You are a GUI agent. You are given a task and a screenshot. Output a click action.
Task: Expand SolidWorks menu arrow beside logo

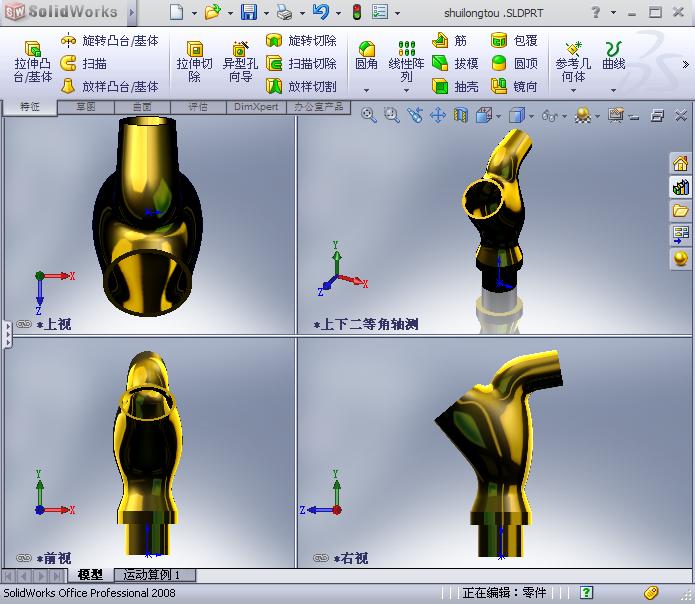[x=132, y=12]
